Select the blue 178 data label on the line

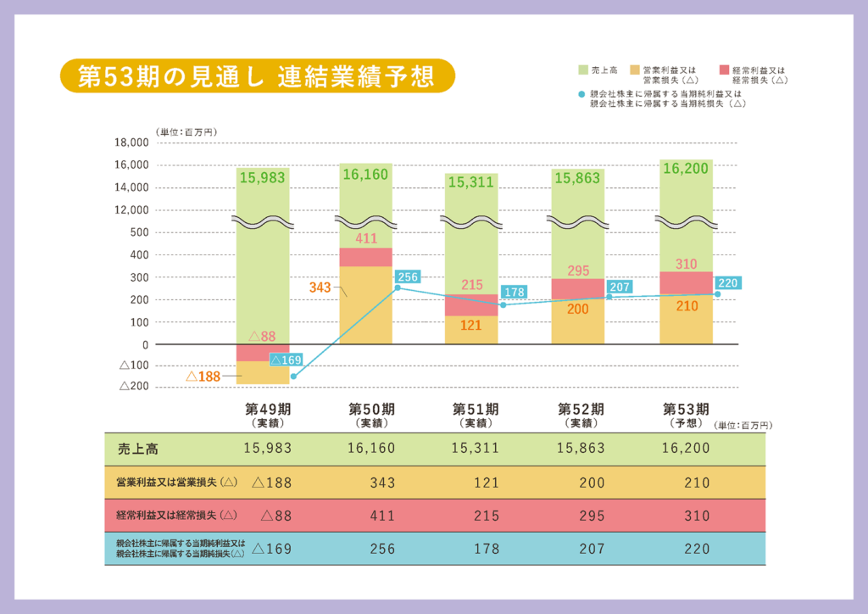512,293
